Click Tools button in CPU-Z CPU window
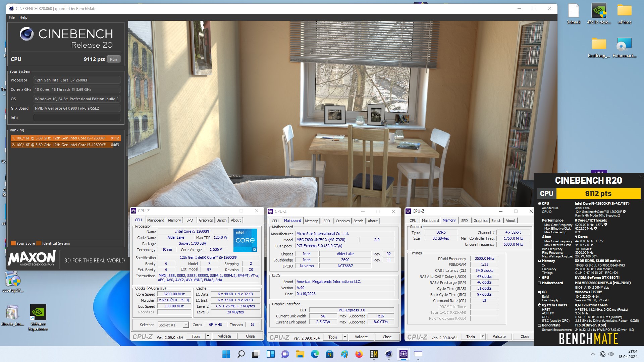Viewport: 644px width, 362px height. pos(196,336)
